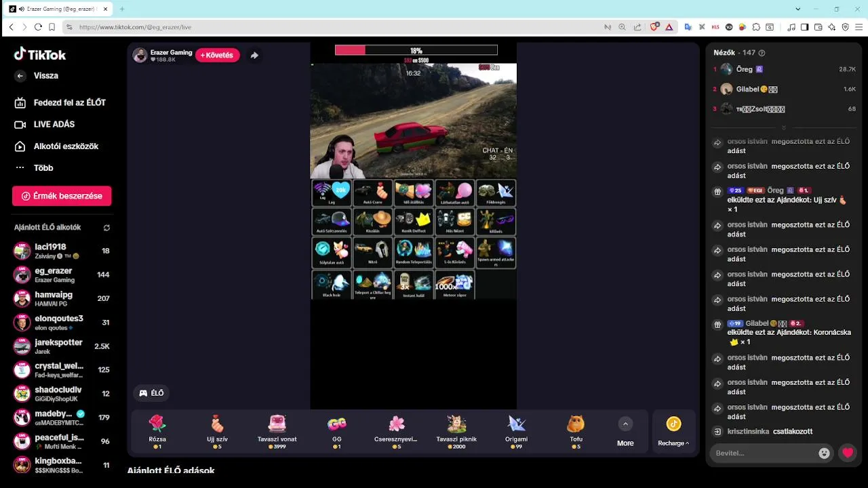
Task: Open the Google Translate extension
Action: pyautogui.click(x=688, y=27)
